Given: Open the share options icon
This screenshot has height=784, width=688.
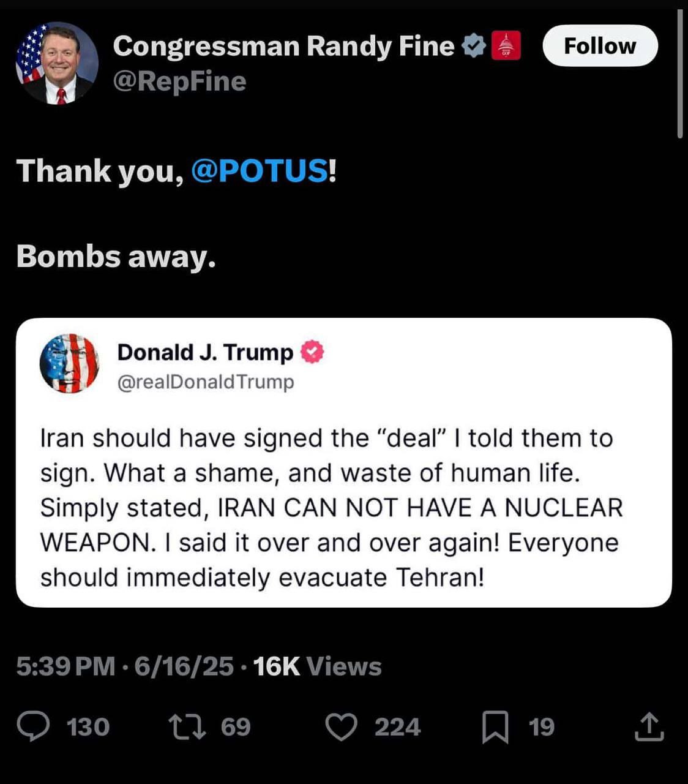Looking at the screenshot, I should click(x=649, y=726).
